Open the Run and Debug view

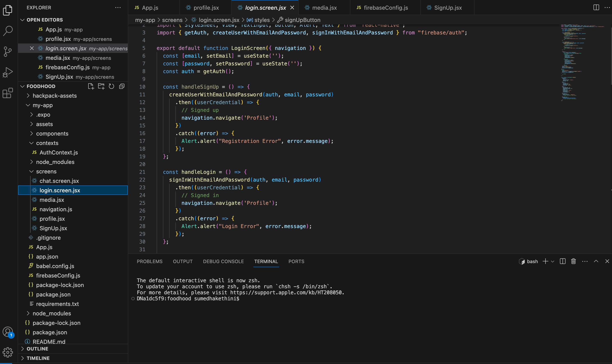[8, 72]
